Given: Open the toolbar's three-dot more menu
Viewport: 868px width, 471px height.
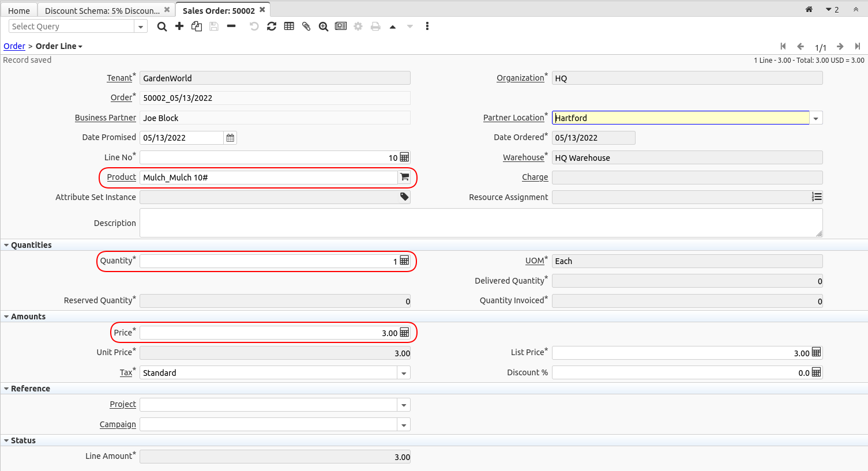Looking at the screenshot, I should [x=427, y=27].
